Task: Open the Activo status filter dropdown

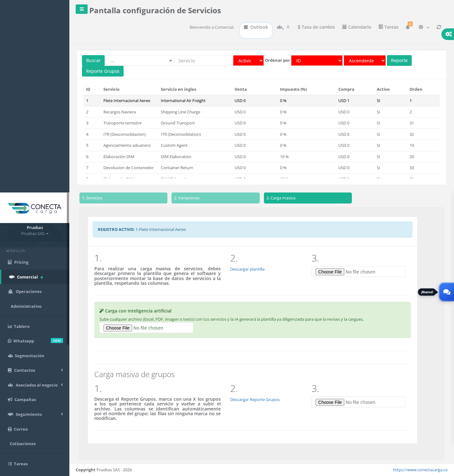Action: (x=248, y=60)
